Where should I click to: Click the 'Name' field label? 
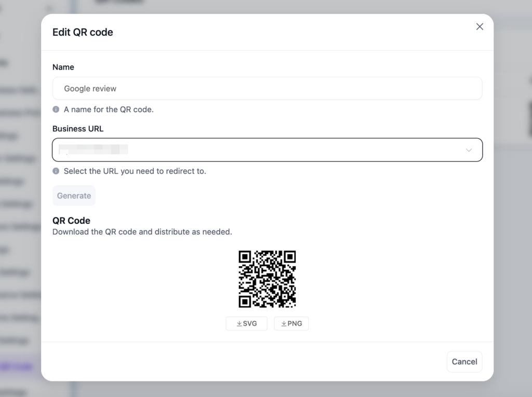[63, 67]
